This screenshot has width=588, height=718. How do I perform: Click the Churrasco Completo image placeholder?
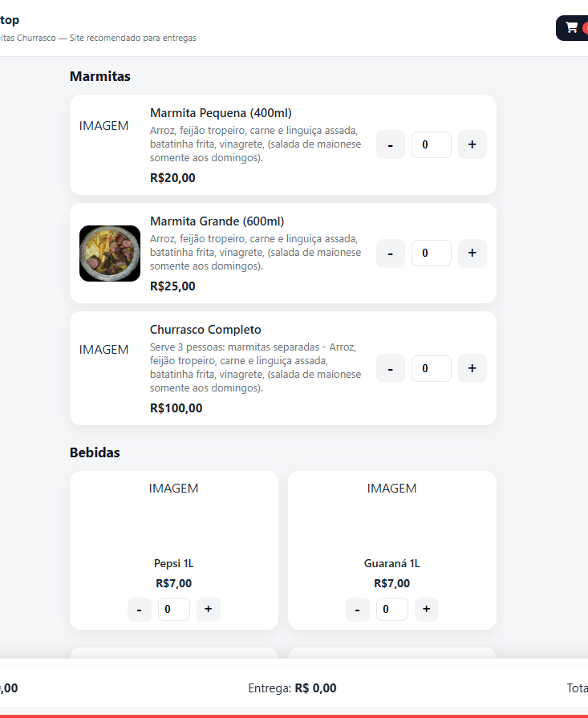(104, 350)
